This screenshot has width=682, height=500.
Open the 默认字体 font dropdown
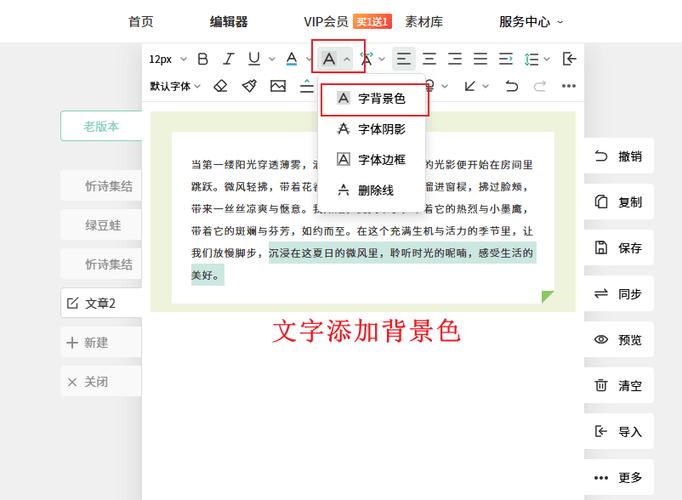click(175, 86)
